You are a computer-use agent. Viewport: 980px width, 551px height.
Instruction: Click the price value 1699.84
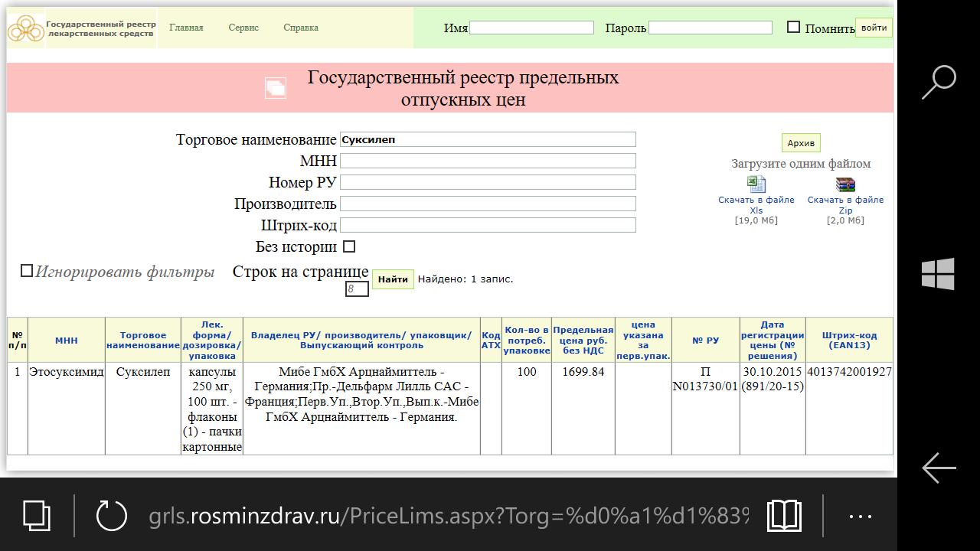click(x=583, y=372)
